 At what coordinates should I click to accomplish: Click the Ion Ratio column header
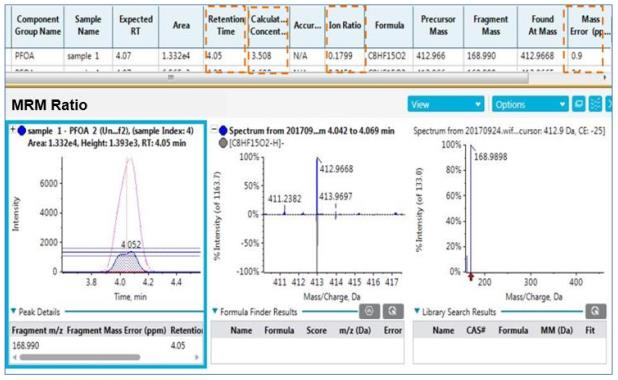345,25
